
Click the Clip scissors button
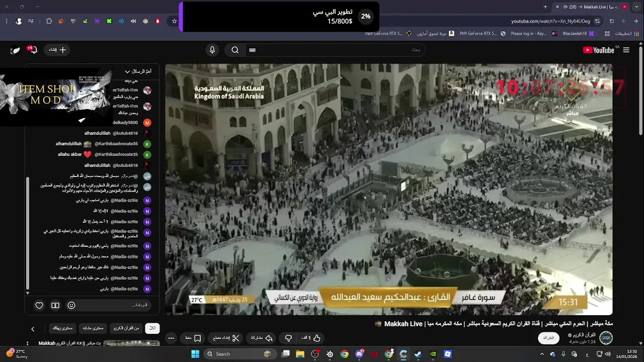(x=226, y=338)
